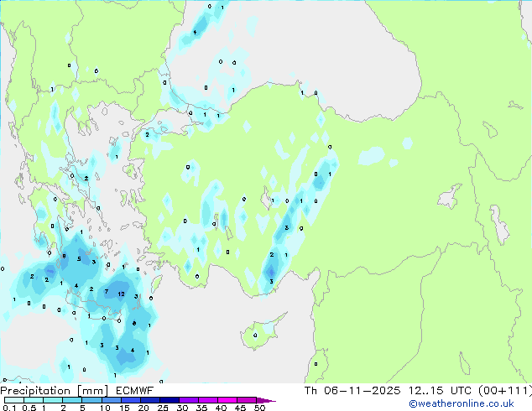Click the '30' legend scale label
Image resolution: width=532 pixels, height=411 pixels.
[x=182, y=408]
